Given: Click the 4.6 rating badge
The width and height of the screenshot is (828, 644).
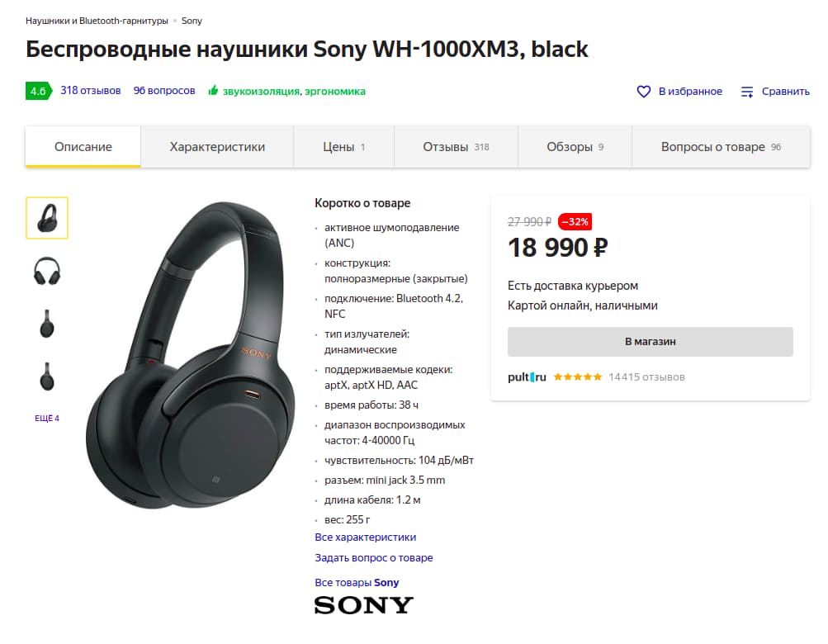Looking at the screenshot, I should pos(39,91).
